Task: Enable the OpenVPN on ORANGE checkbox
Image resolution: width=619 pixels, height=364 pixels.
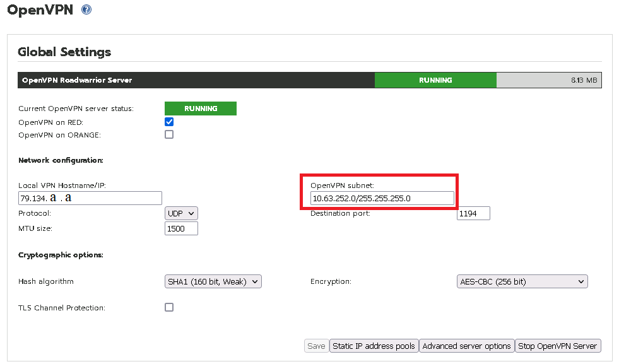Action: [x=169, y=134]
